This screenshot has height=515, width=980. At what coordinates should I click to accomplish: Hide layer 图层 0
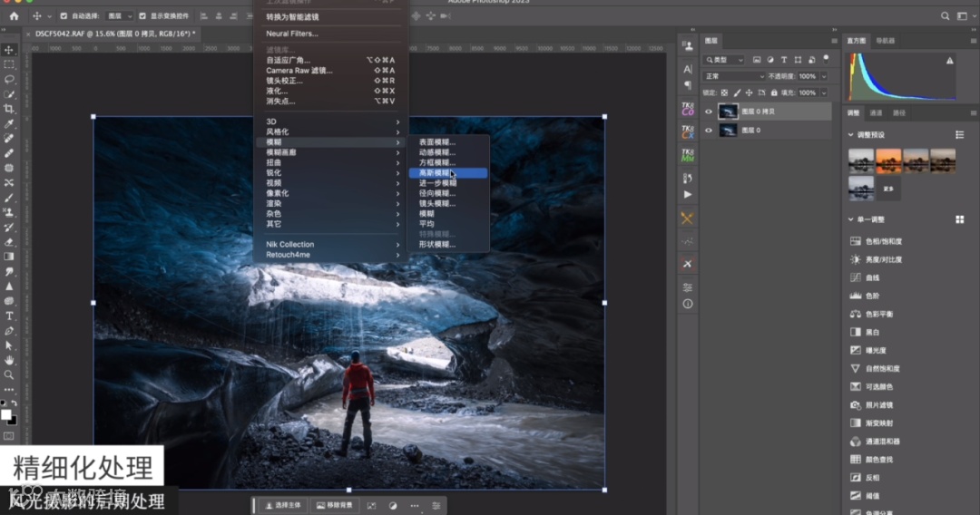[x=708, y=131]
